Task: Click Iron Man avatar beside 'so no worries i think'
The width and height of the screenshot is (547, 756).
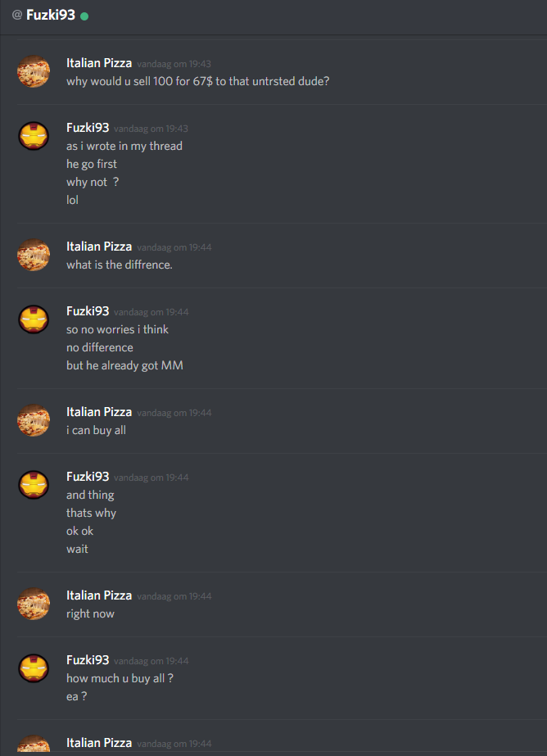Action: pos(34,319)
